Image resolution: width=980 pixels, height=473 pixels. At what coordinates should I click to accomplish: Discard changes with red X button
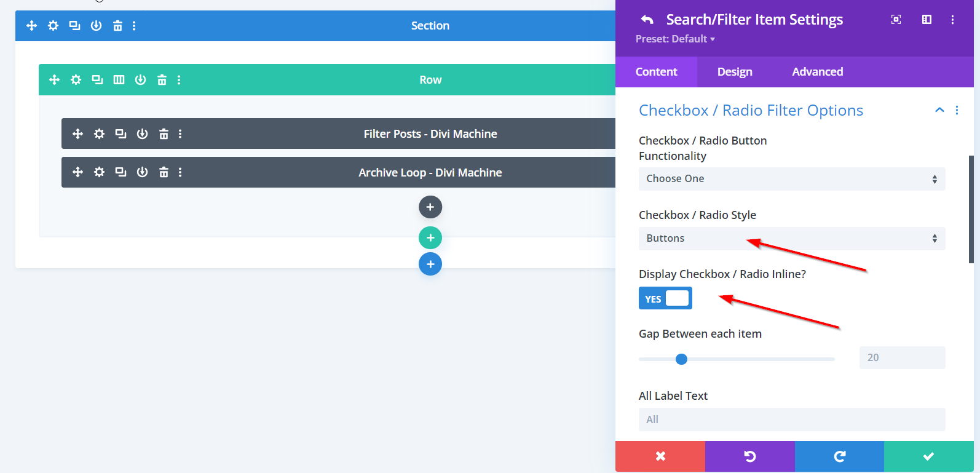(x=660, y=456)
